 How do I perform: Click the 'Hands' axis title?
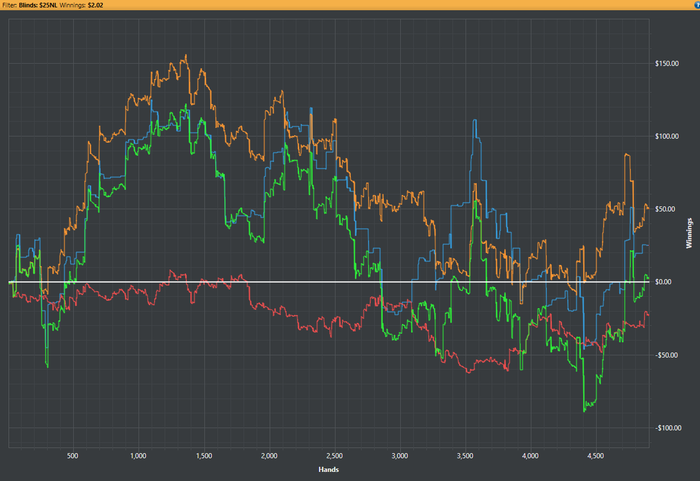pos(329,469)
